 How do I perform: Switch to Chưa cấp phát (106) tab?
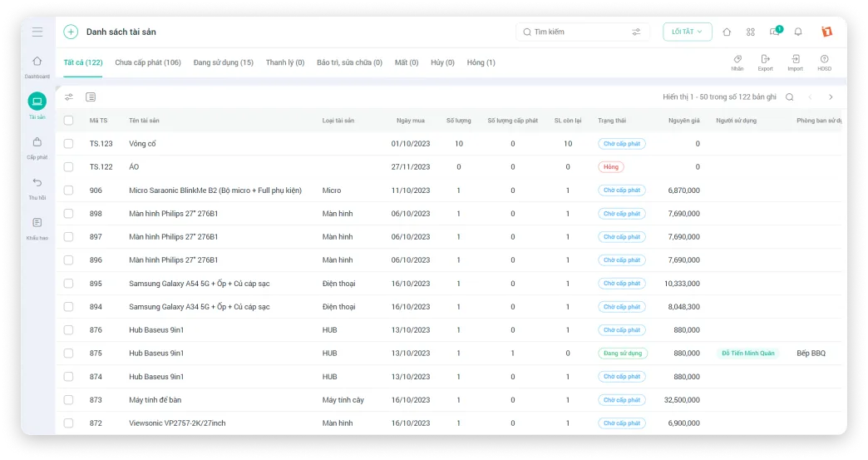click(x=148, y=62)
